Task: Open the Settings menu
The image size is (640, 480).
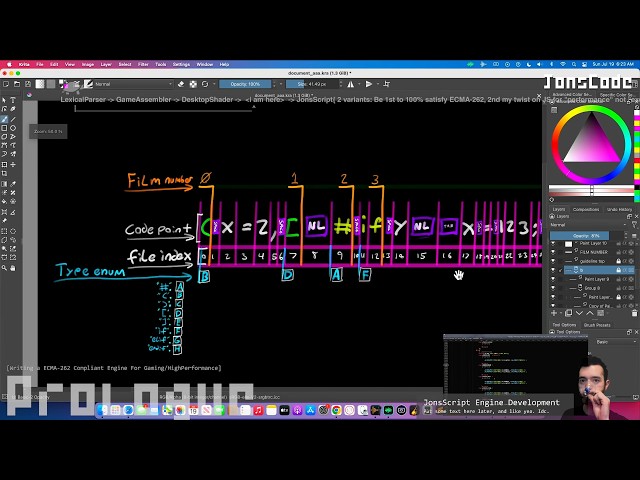Action: click(181, 64)
